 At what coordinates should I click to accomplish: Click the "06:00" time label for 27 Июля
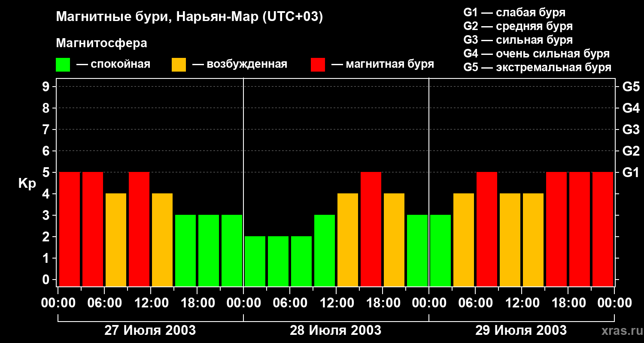(104, 303)
